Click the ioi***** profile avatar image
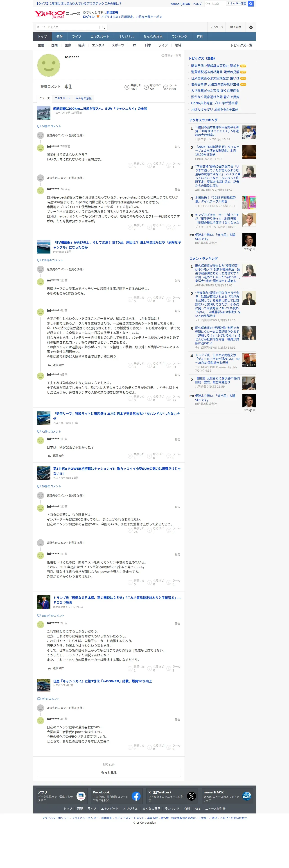This screenshot has width=289, height=868. pos(48,65)
